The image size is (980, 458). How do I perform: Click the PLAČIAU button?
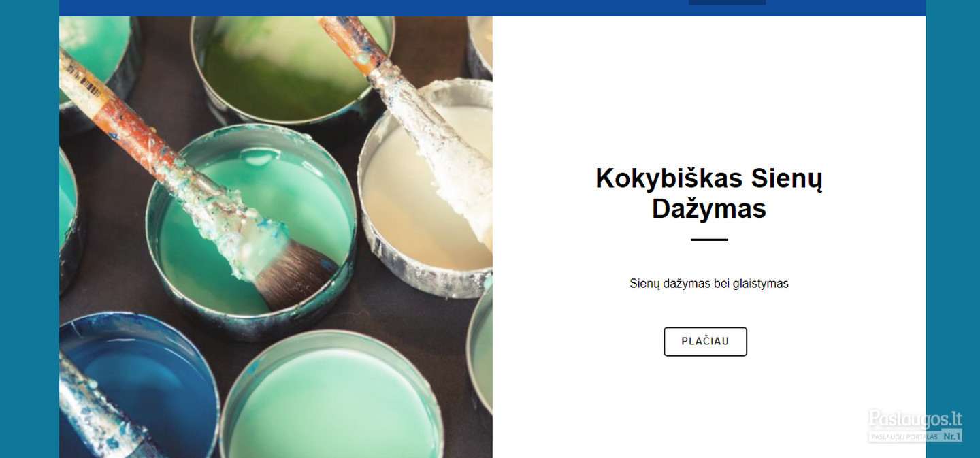coord(705,342)
